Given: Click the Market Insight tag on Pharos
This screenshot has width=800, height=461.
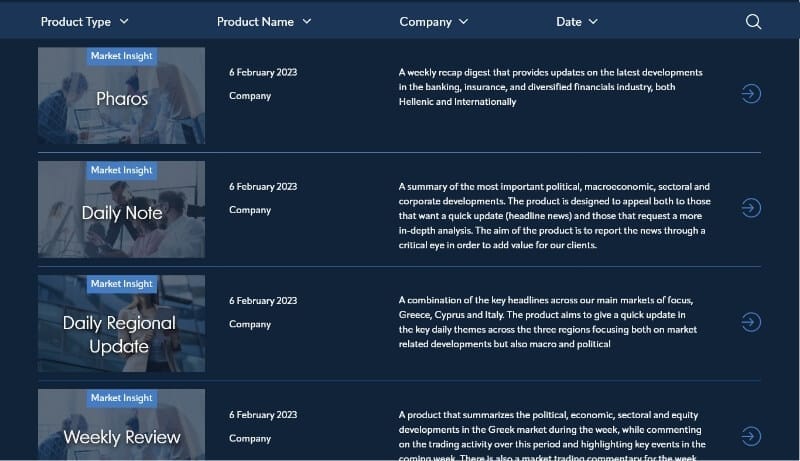Looking at the screenshot, I should pos(121,56).
